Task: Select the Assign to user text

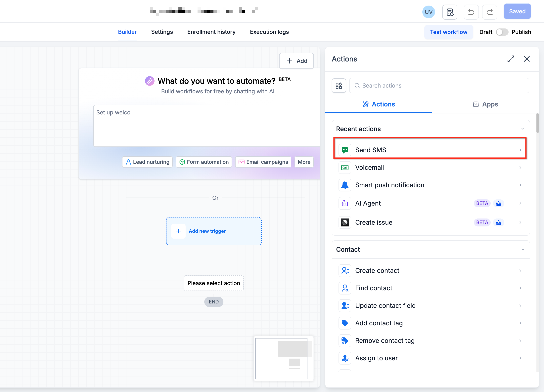Action: 376,358
